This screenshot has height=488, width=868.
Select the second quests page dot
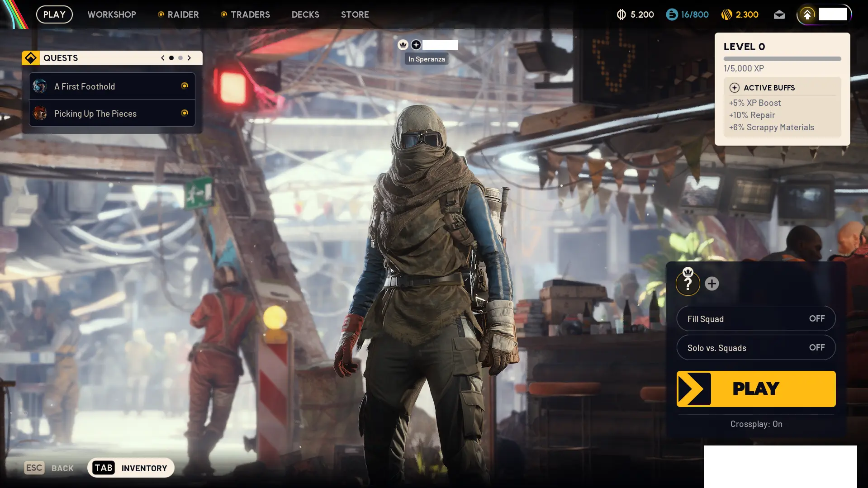click(x=180, y=58)
